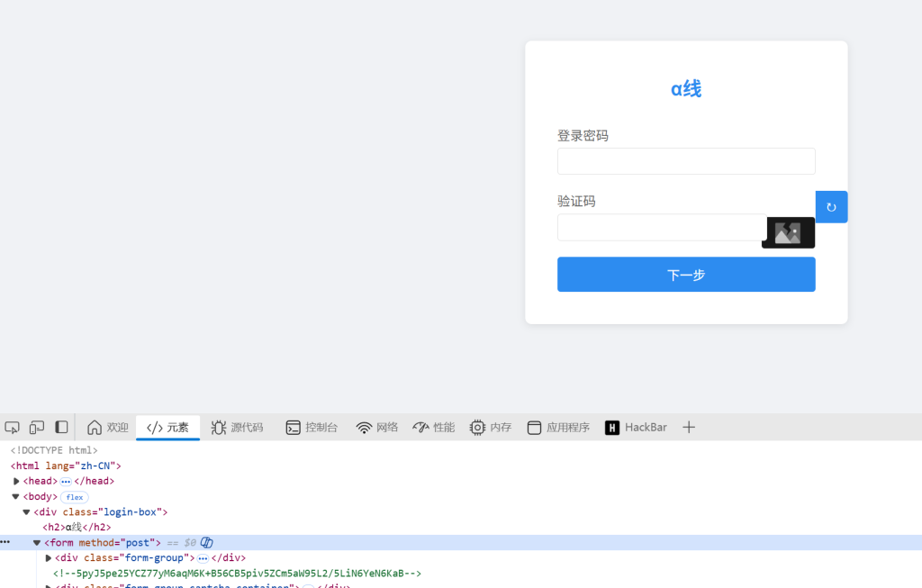
Task: Open the 欢迎 welcome tab
Action: click(x=108, y=428)
